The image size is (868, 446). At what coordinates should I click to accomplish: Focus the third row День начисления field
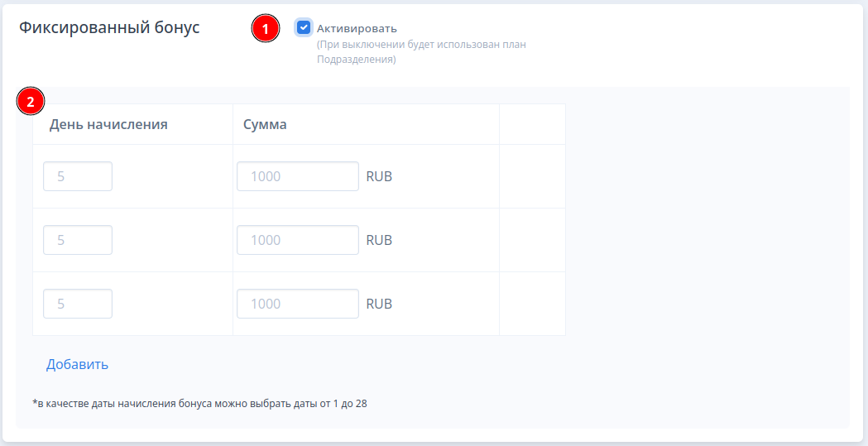click(78, 304)
